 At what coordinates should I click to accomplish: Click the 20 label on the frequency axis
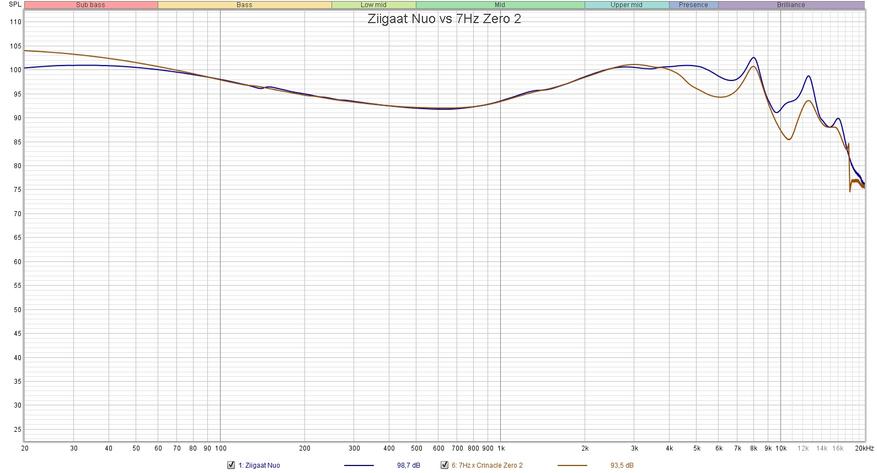[25, 448]
